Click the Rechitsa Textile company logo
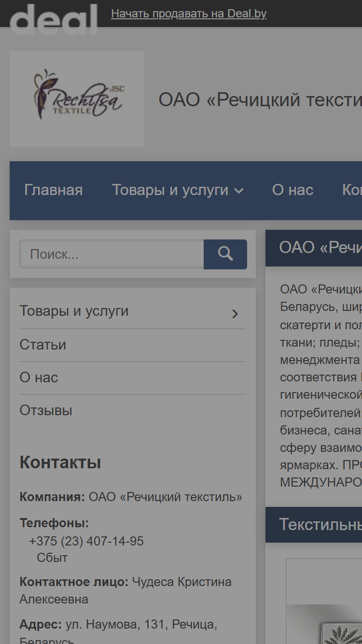This screenshot has height=644, width=362. click(x=77, y=99)
